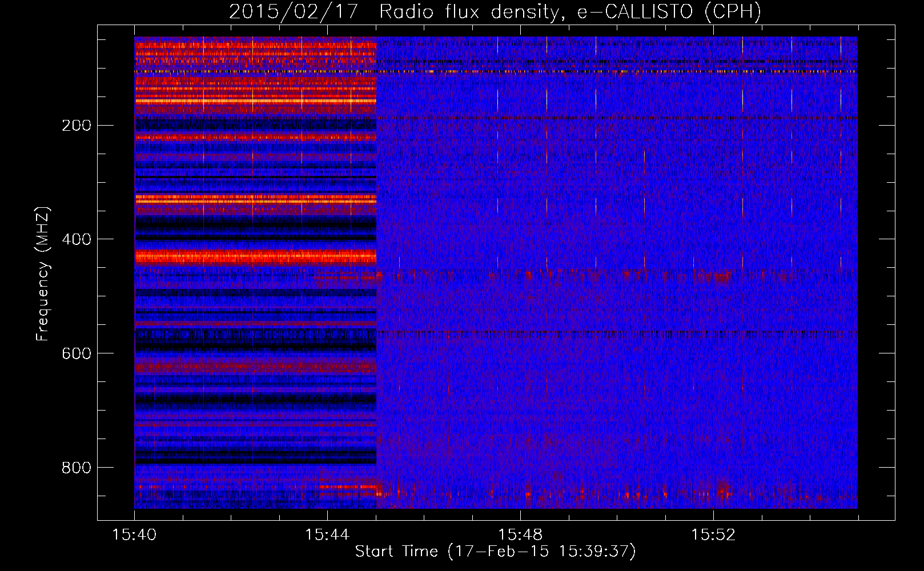
Task: Click the 15:52 time tick label
Action: (x=713, y=535)
